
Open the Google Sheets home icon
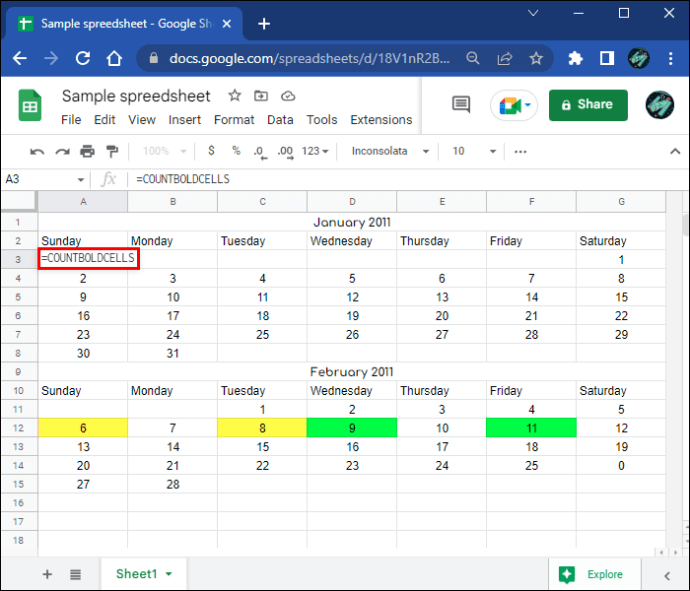tap(29, 105)
